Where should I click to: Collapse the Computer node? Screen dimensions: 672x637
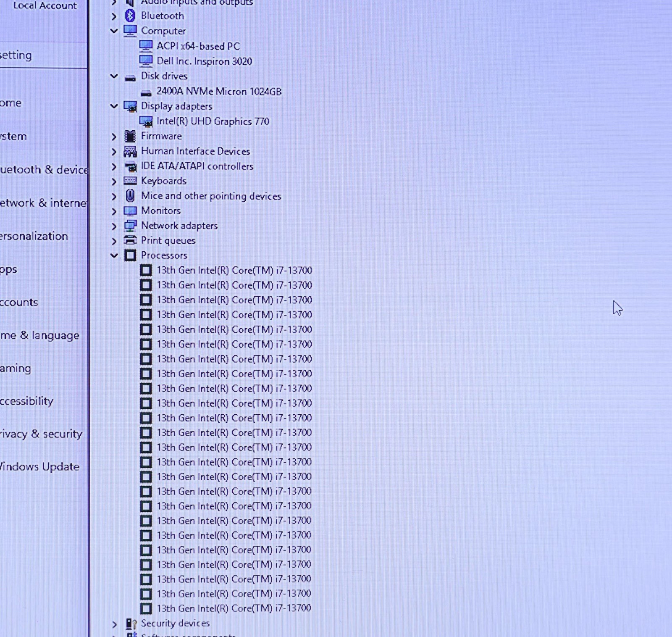114,31
